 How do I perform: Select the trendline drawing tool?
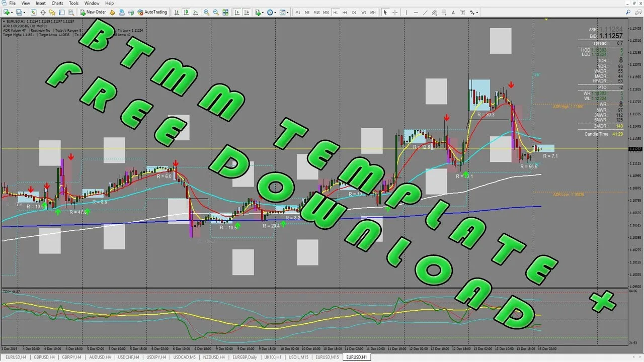pos(425,13)
